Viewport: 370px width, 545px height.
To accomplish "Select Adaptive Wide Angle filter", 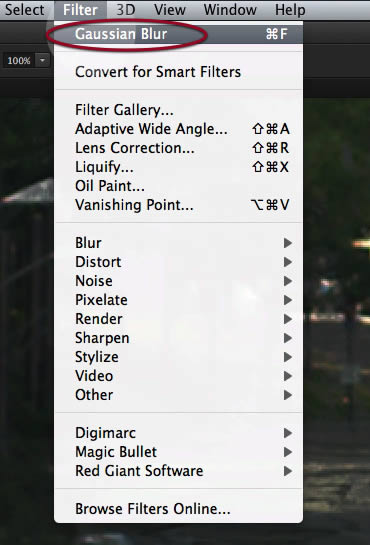I will click(x=179, y=129).
